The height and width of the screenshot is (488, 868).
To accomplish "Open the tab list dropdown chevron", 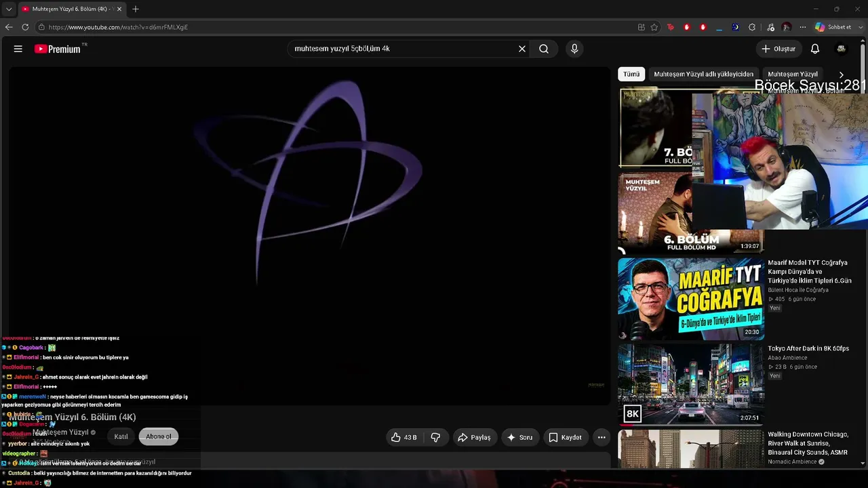I will tap(9, 9).
